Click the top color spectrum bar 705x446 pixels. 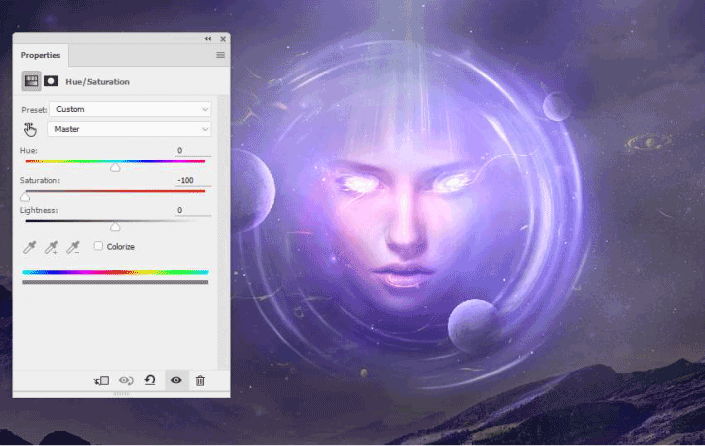[x=115, y=272]
